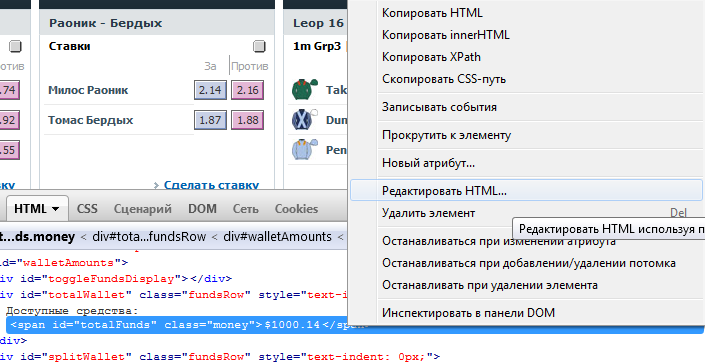705x364 pixels.
Task: Select the totalWallet div node
Action: pos(173,295)
